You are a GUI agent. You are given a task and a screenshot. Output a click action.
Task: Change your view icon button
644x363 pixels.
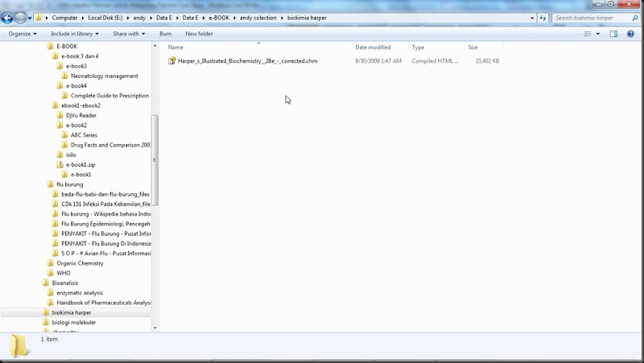(588, 34)
